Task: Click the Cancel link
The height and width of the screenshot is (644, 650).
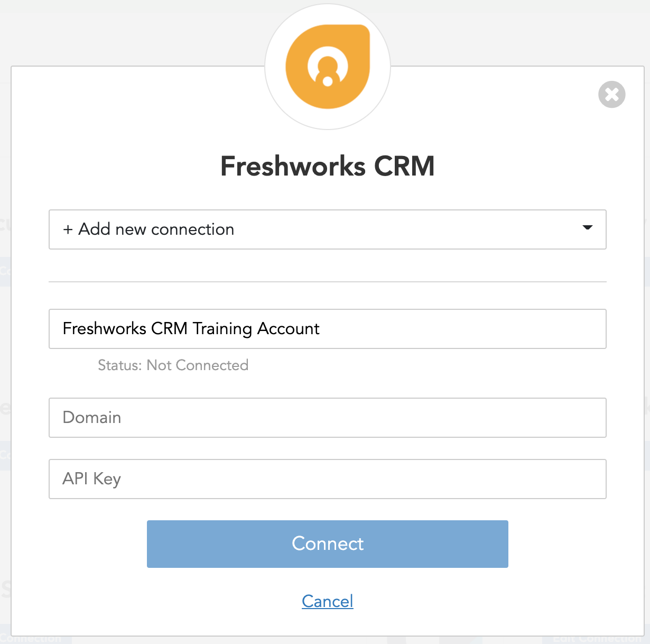Action: pos(328,601)
